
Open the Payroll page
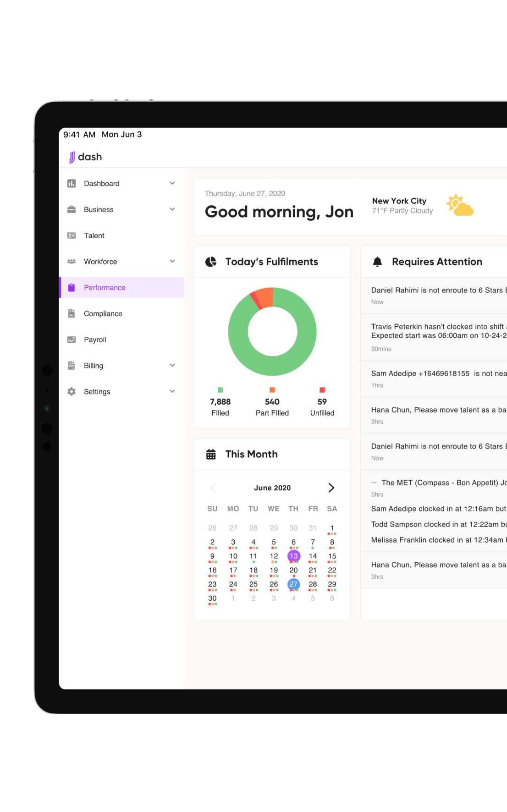pyautogui.click(x=121, y=340)
